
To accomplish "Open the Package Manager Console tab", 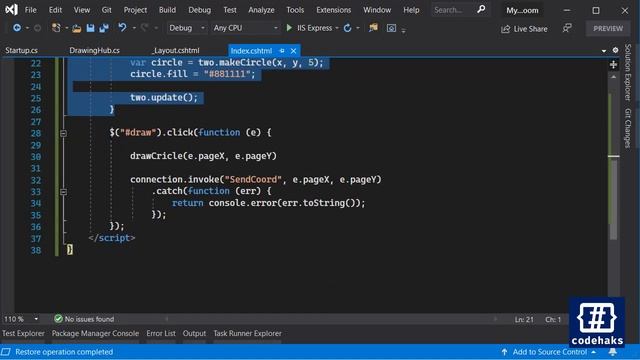I will pos(95,333).
